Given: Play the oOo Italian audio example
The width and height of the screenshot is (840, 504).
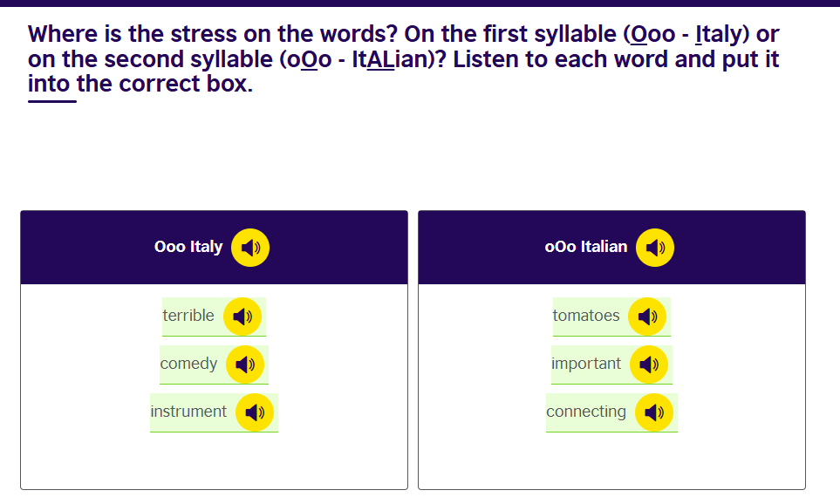Looking at the screenshot, I should 655,248.
